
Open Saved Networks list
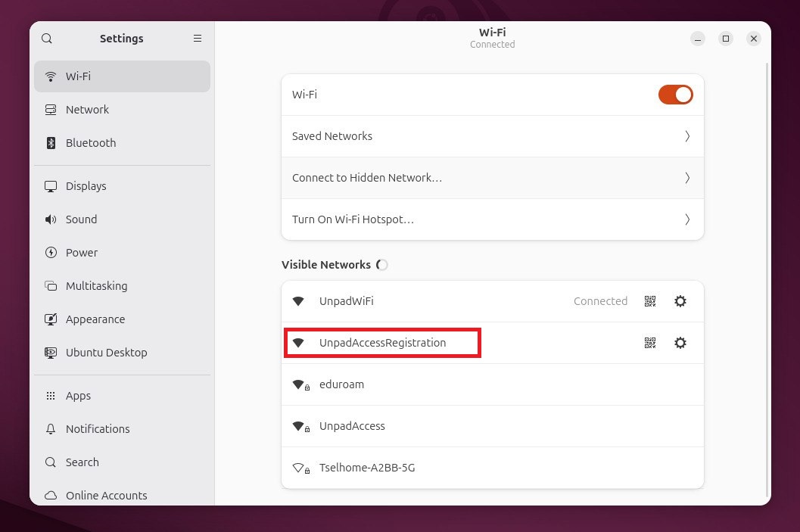tap(493, 136)
